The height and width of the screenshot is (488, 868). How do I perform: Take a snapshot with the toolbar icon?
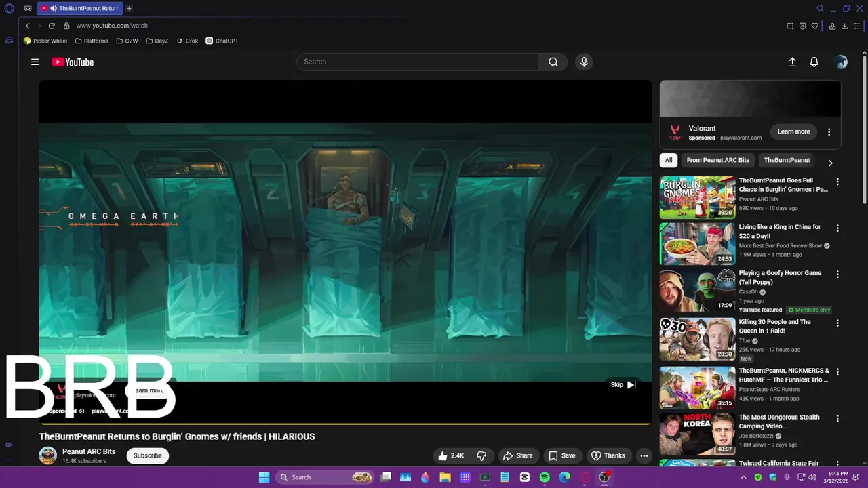[x=790, y=26]
